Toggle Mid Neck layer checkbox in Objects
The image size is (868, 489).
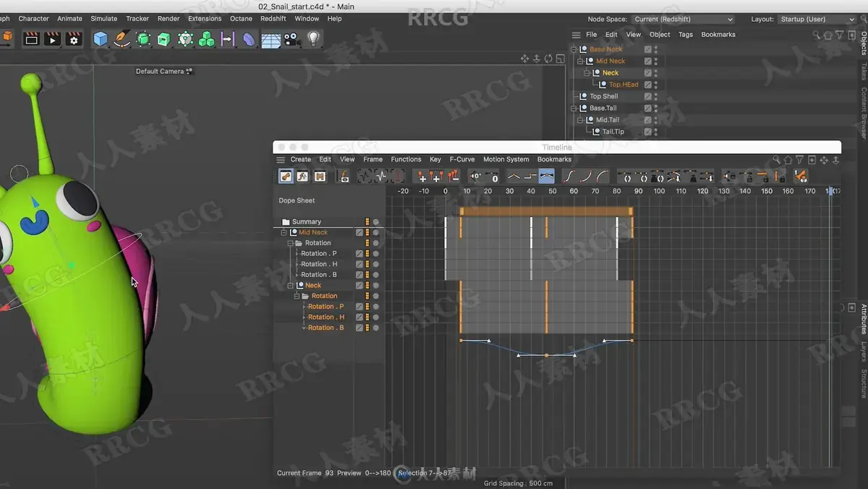click(x=648, y=61)
